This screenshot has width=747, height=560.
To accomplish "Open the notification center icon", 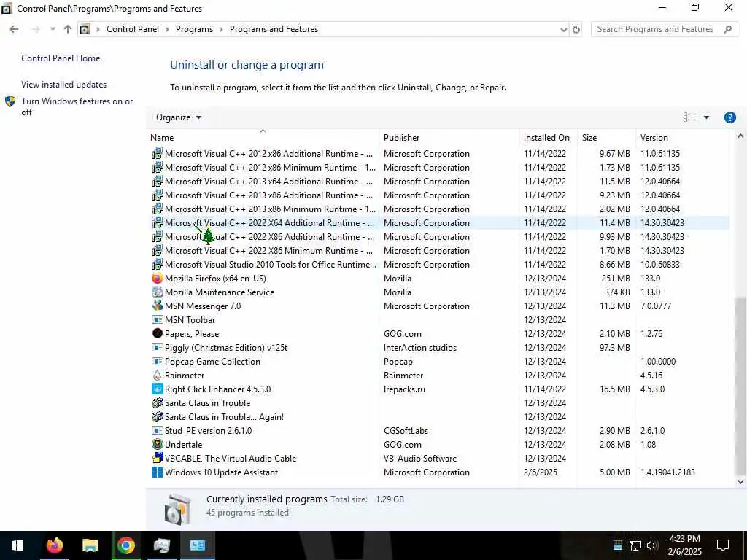I will point(723,545).
